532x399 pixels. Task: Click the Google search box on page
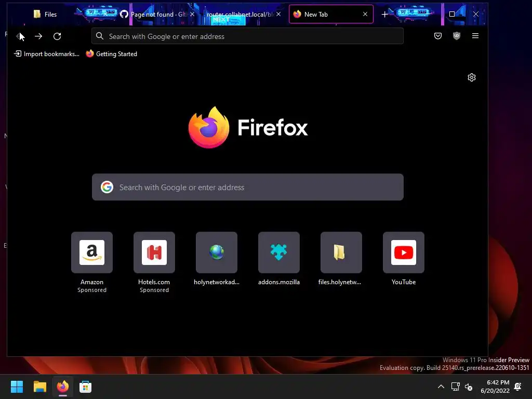247,187
